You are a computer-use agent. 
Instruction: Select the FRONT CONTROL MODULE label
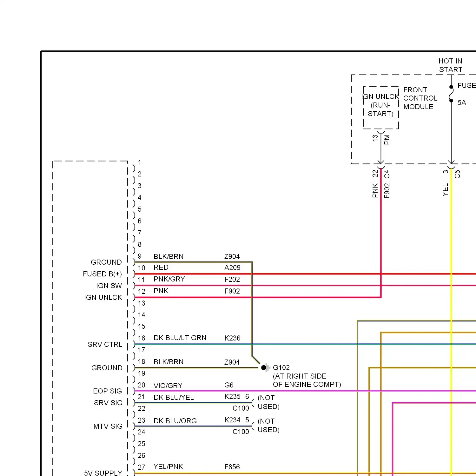[420, 98]
